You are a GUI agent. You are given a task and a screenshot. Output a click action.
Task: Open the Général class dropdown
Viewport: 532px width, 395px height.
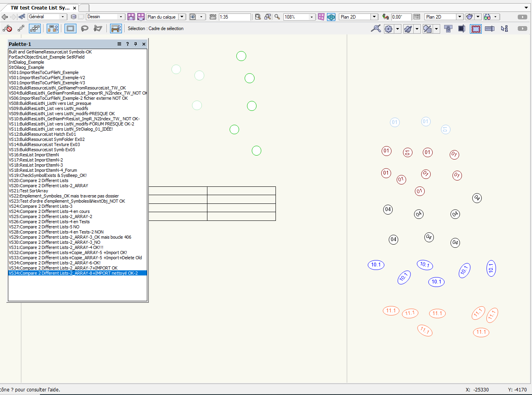tap(63, 17)
